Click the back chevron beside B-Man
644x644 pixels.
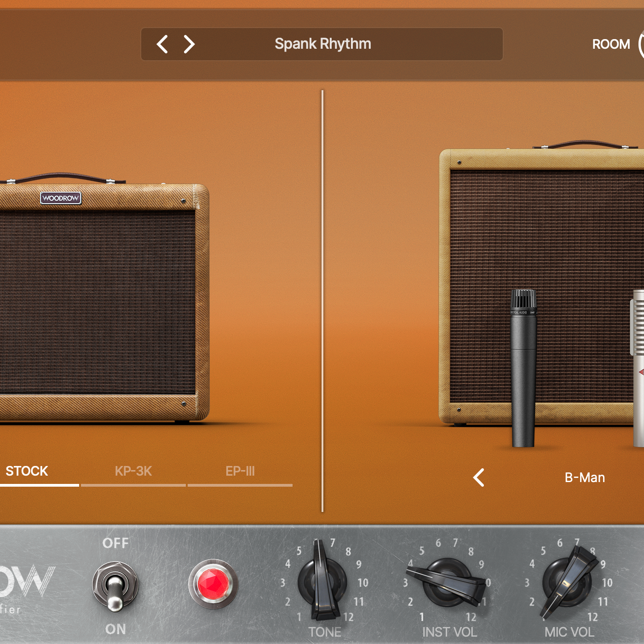pos(478,478)
